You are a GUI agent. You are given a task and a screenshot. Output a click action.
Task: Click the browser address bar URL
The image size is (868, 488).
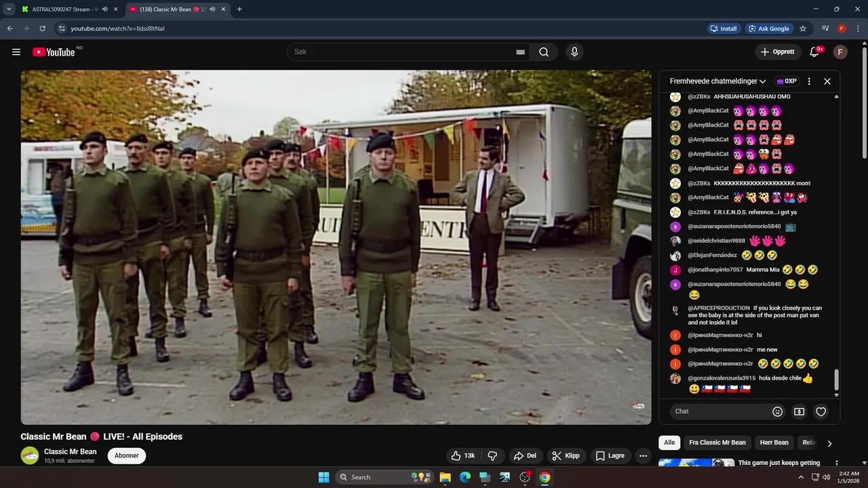[x=118, y=28]
